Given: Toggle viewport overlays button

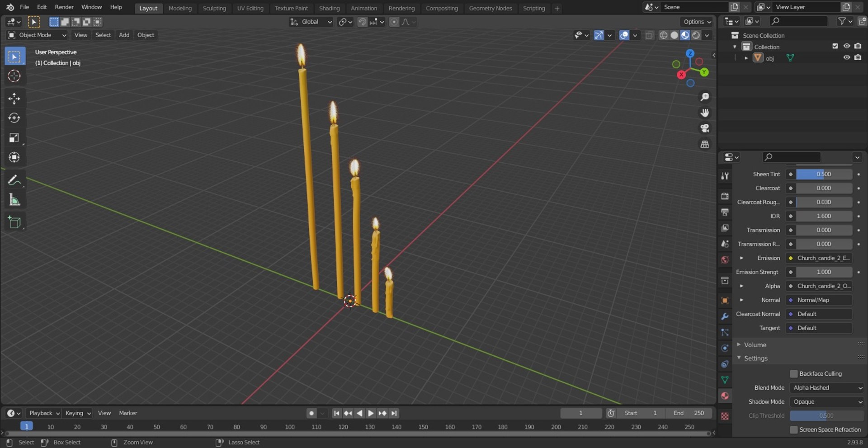Looking at the screenshot, I should (x=624, y=35).
